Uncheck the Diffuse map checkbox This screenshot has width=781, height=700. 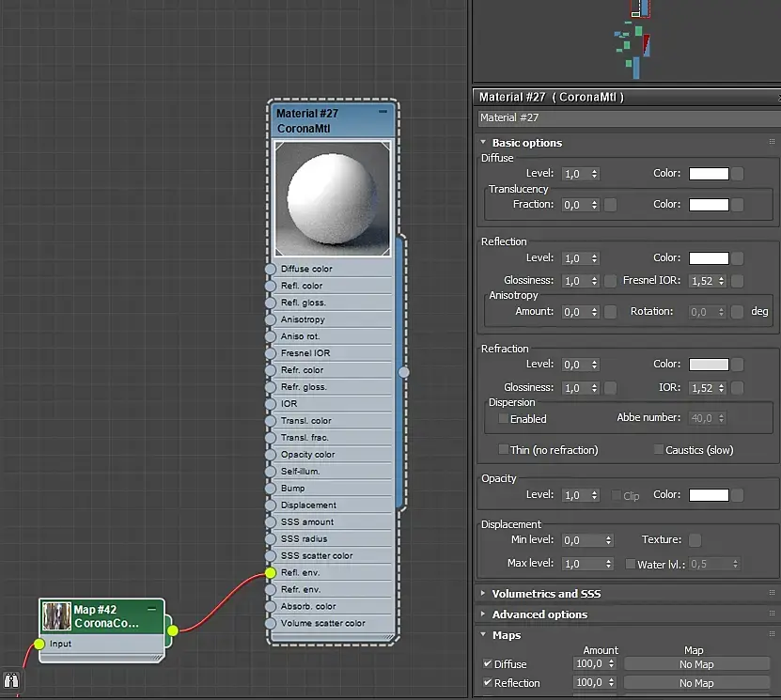488,663
